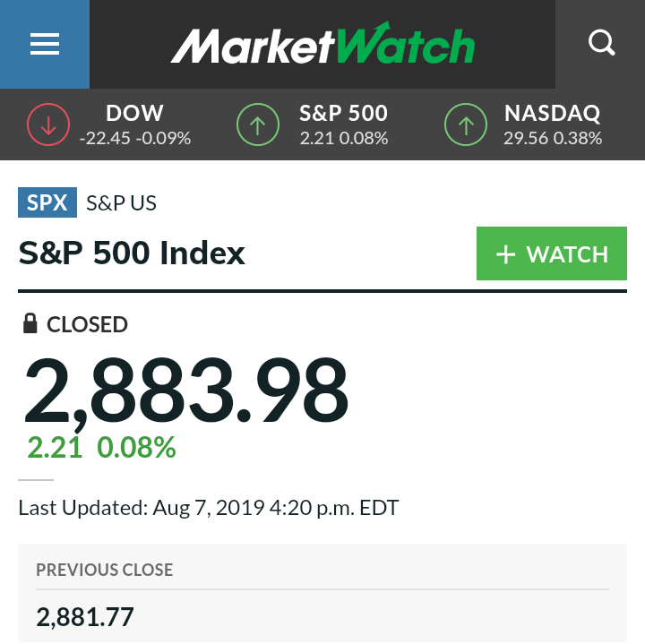Go to MarketWatch home via logo
Viewport: 645px width, 644px height.
[x=322, y=45]
